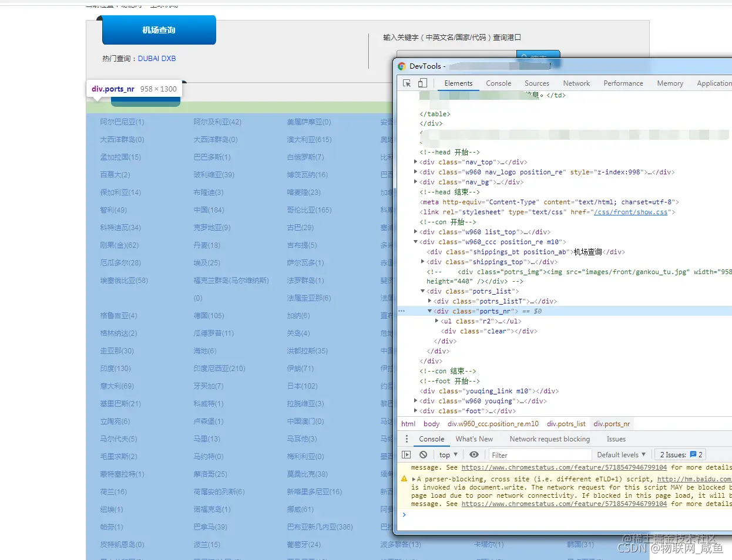Click the console Filter input field
Image resolution: width=732 pixels, height=560 pixels.
[x=540, y=455]
